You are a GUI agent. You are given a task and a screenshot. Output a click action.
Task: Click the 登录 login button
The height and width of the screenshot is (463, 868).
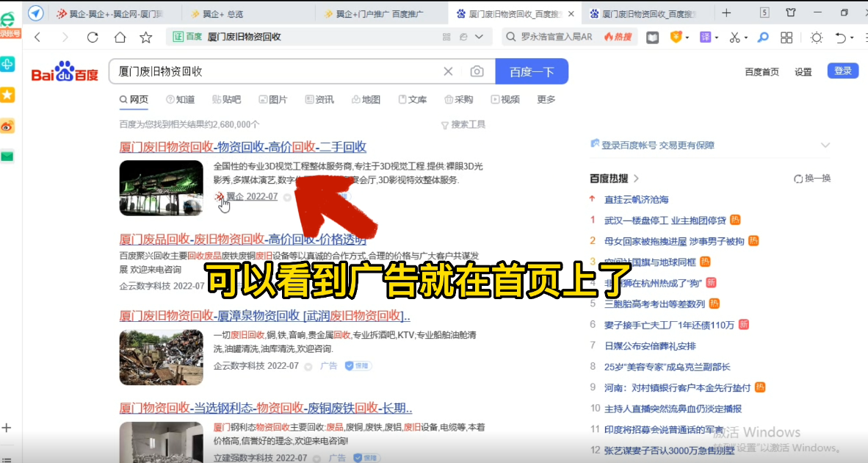click(x=842, y=71)
